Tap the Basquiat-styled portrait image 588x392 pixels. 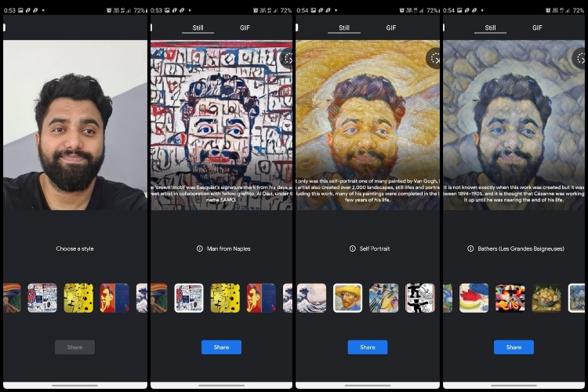pyautogui.click(x=221, y=125)
